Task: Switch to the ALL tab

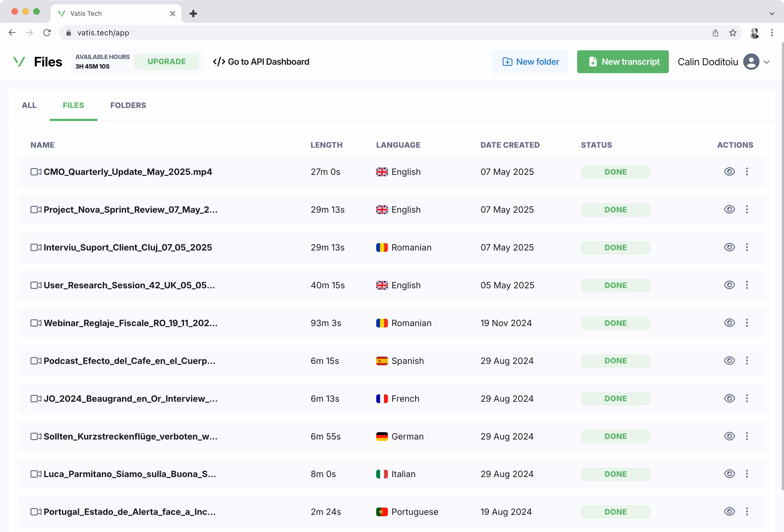Action: click(29, 105)
